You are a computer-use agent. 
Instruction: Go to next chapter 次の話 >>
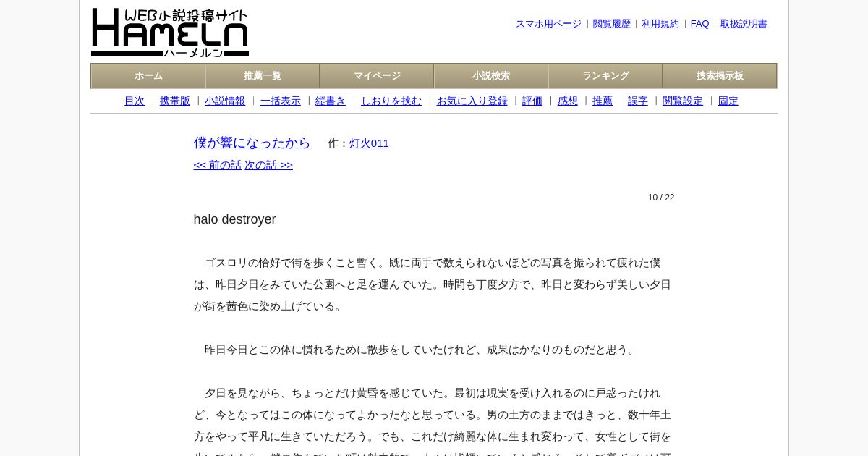(x=268, y=165)
